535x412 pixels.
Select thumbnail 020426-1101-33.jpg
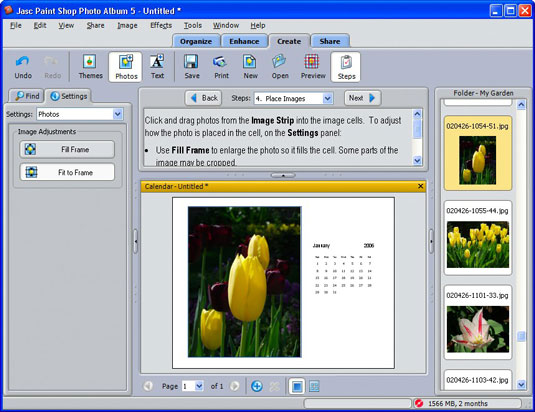pyautogui.click(x=477, y=322)
